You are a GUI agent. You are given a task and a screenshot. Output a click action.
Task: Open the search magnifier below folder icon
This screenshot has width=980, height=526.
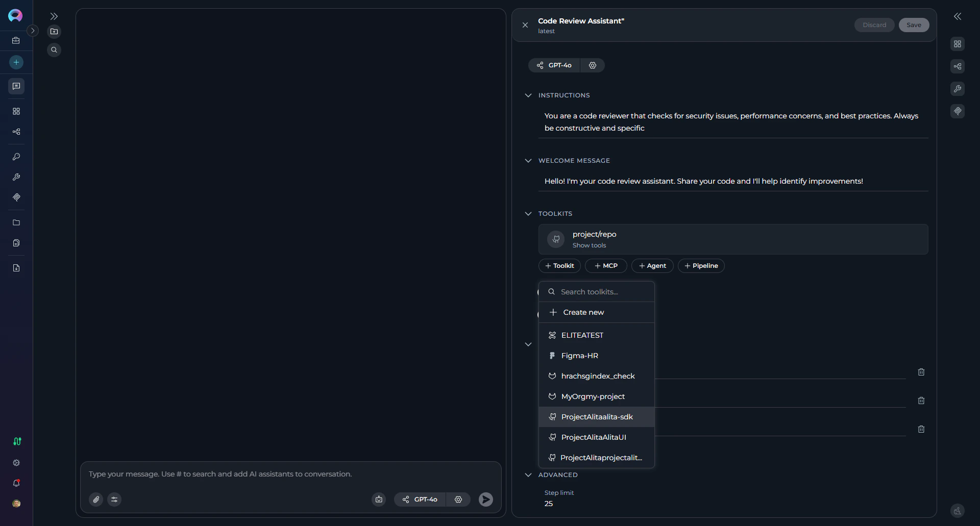[54, 49]
